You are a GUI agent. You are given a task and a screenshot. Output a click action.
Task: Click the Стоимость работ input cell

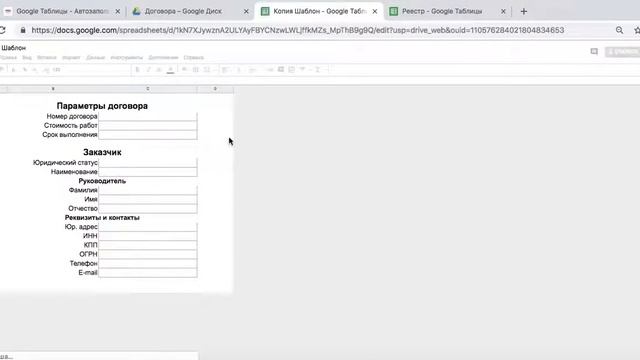(x=148, y=126)
